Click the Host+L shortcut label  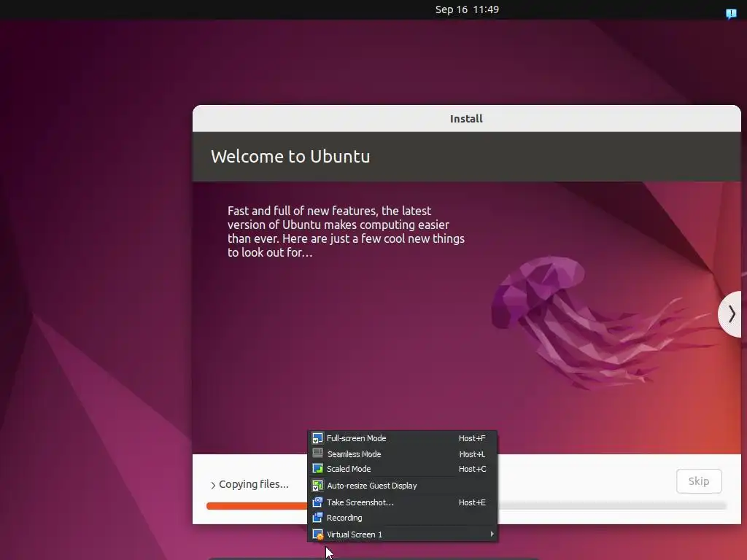[x=472, y=454]
